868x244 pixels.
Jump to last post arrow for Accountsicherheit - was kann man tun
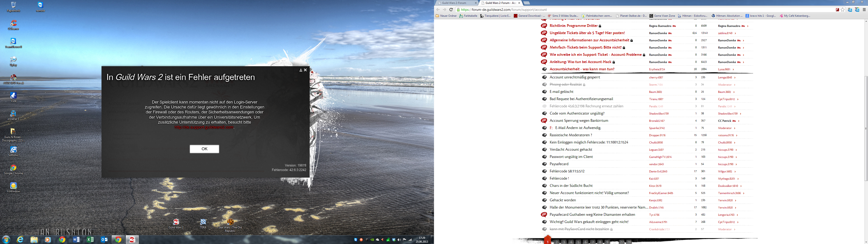tap(733, 69)
